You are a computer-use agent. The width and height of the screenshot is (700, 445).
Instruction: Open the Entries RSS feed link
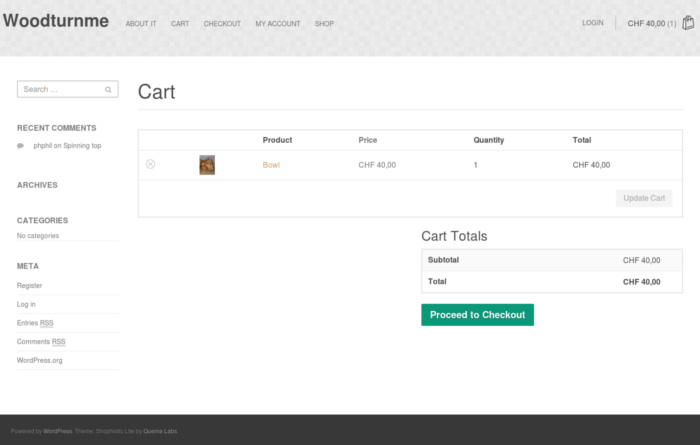coord(35,323)
